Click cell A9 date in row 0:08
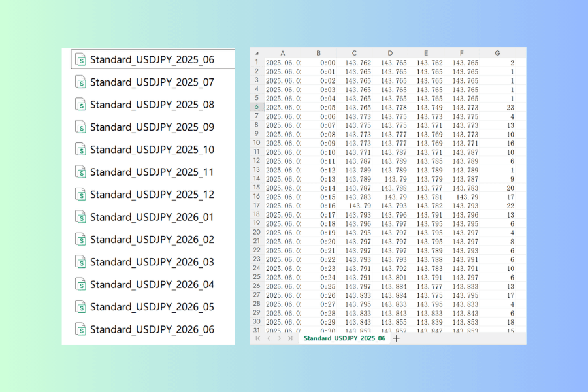The width and height of the screenshot is (588, 392). click(283, 135)
